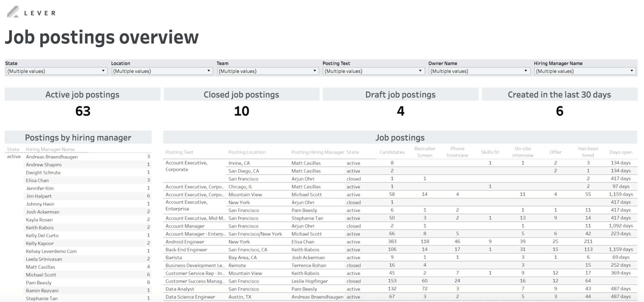Select Elisa Chan in the hiring manager list

tap(37, 180)
